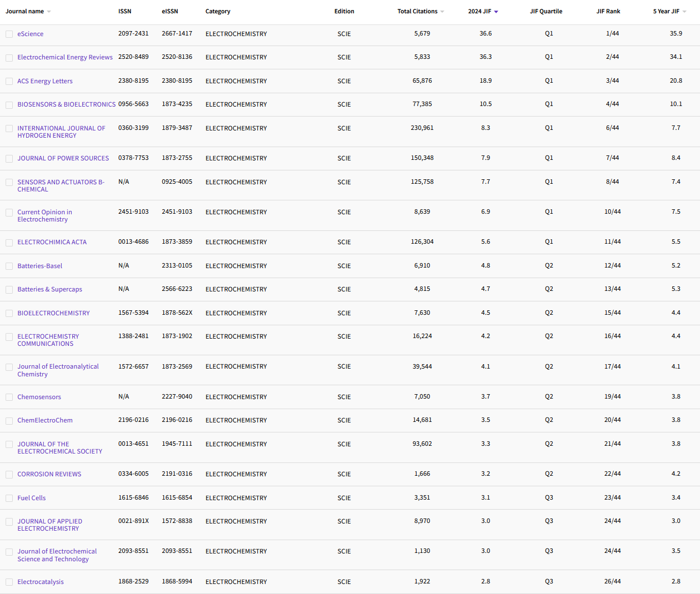Go to ChemElectroChem journal profile
700x594 pixels.
click(x=45, y=420)
